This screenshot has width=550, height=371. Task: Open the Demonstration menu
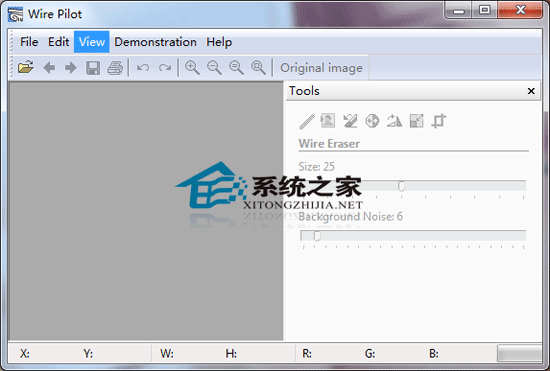pos(155,42)
